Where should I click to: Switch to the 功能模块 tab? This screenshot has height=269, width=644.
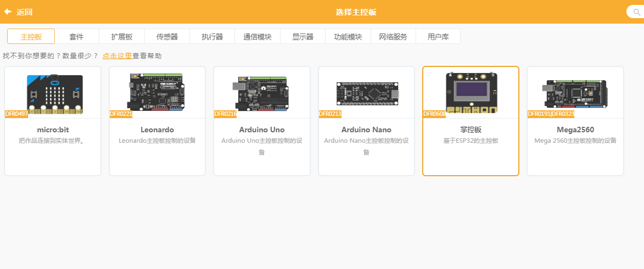click(x=348, y=37)
